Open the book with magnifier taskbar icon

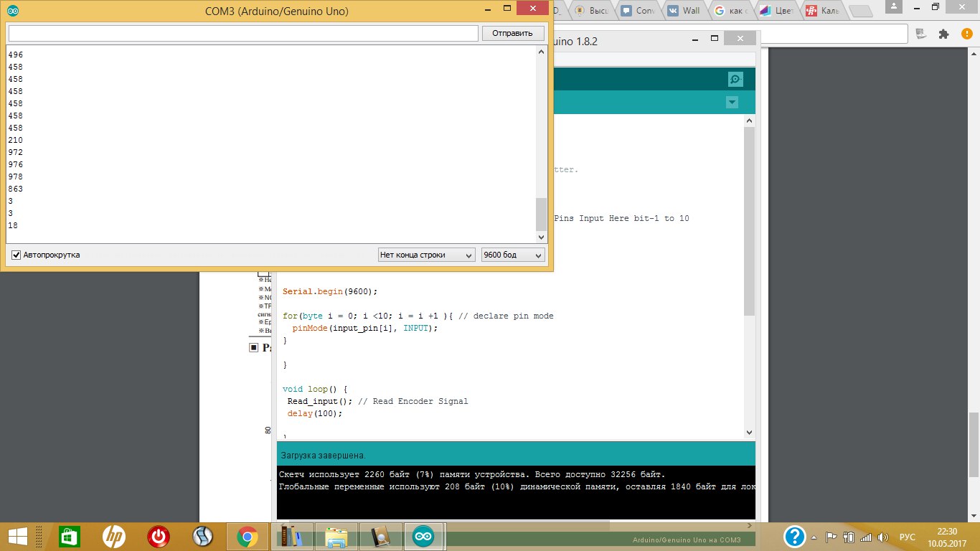[380, 536]
